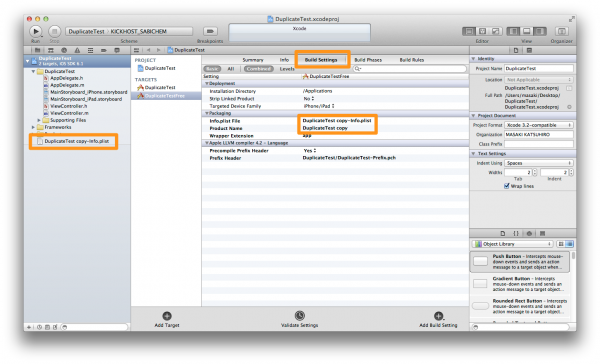Select DuplicateTestFree target
This screenshot has width=600, height=364.
click(x=166, y=96)
